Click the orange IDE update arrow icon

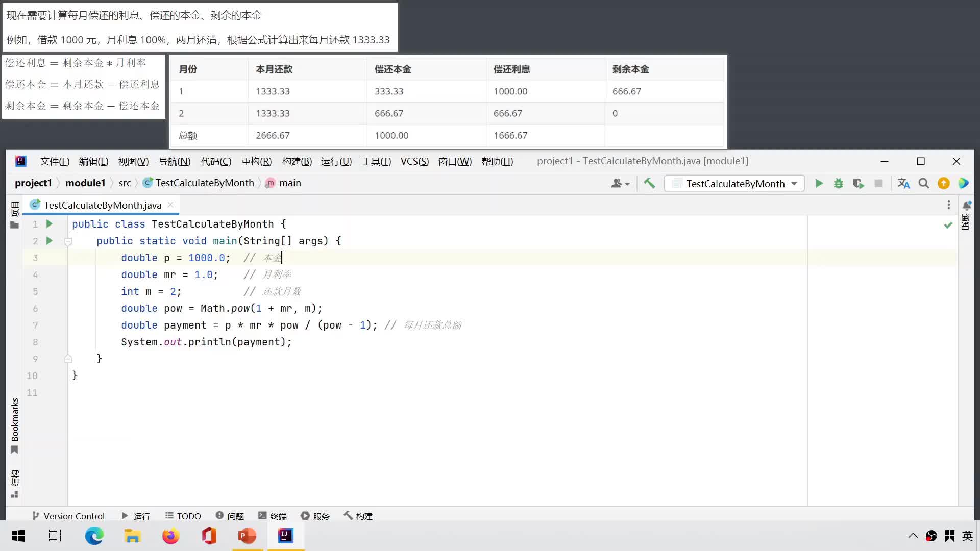pos(944,183)
